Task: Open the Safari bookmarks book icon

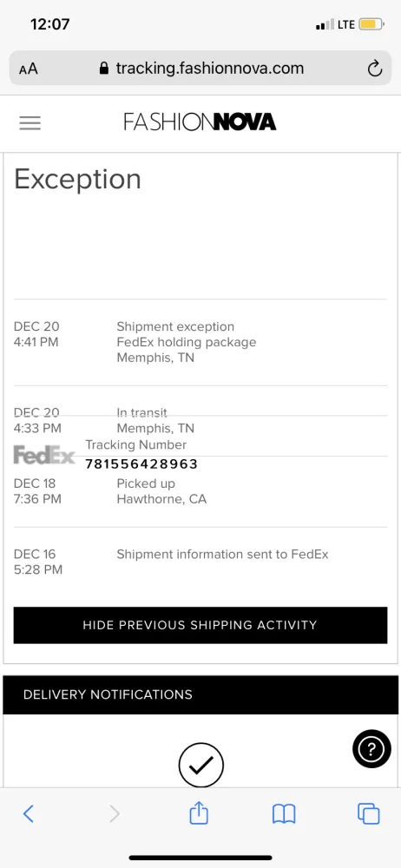Action: point(284,814)
